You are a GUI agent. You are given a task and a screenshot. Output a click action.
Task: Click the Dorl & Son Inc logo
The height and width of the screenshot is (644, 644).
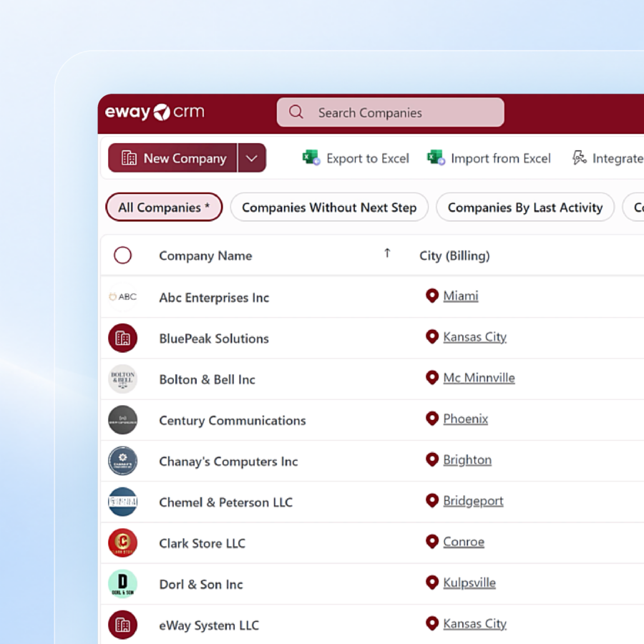pos(122,584)
